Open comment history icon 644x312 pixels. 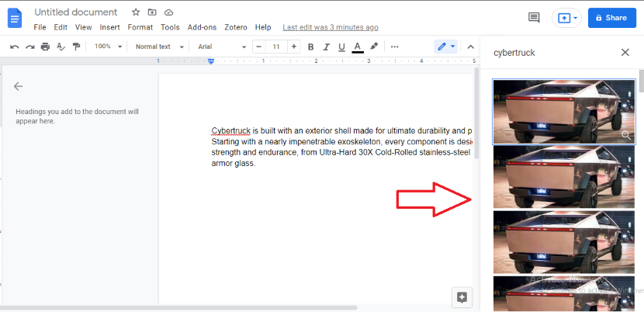534,18
